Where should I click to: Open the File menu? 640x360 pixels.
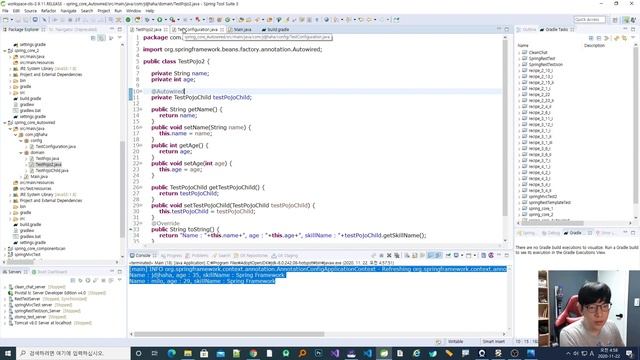pos(5,11)
